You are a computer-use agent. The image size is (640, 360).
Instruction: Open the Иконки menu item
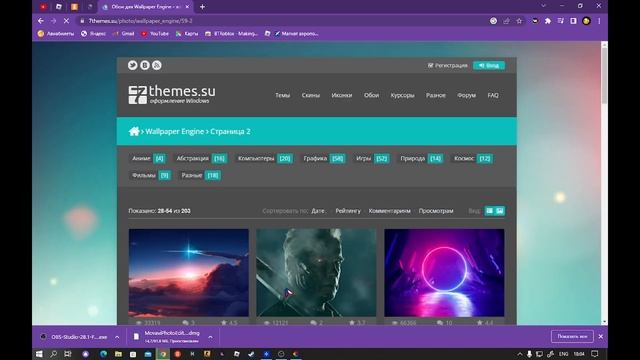point(342,95)
